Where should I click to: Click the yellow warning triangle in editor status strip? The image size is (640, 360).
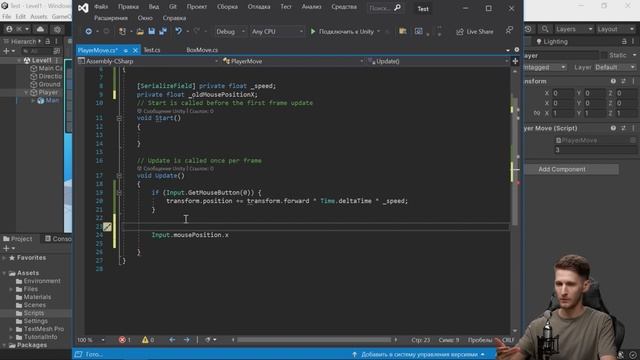(x=145, y=340)
